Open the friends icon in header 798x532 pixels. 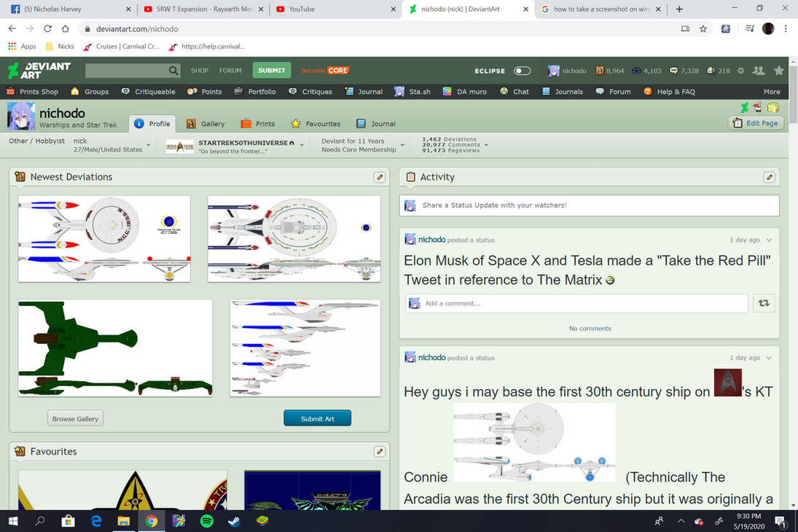click(759, 71)
